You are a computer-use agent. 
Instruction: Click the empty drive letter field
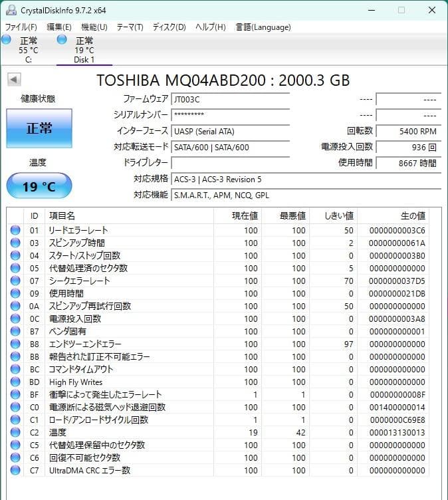[230, 163]
